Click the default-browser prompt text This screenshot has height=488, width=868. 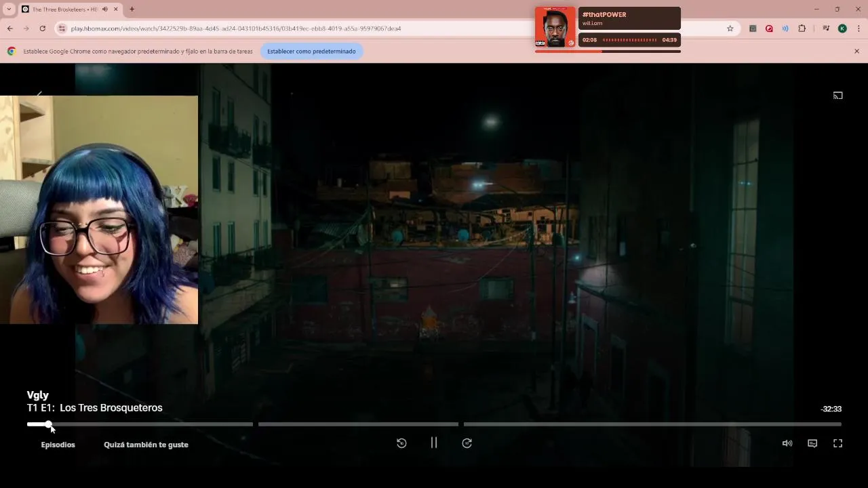(x=138, y=52)
